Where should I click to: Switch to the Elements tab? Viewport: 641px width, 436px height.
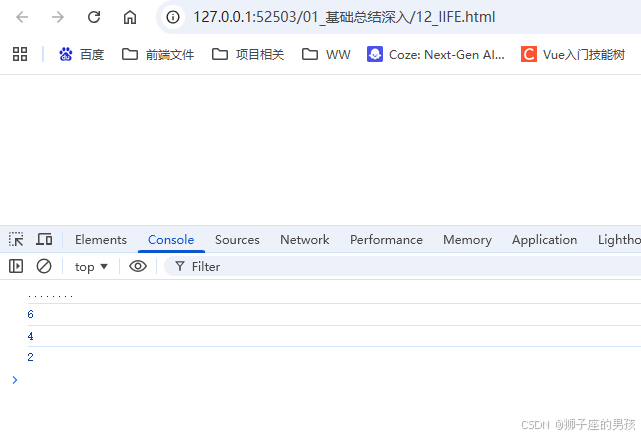101,240
